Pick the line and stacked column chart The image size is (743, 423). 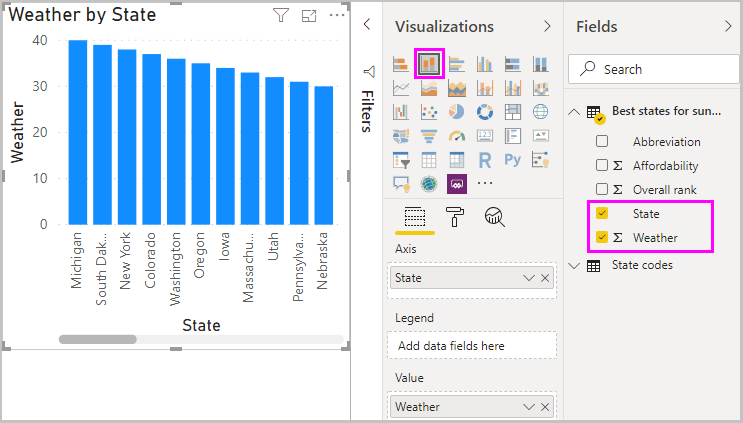coord(485,88)
